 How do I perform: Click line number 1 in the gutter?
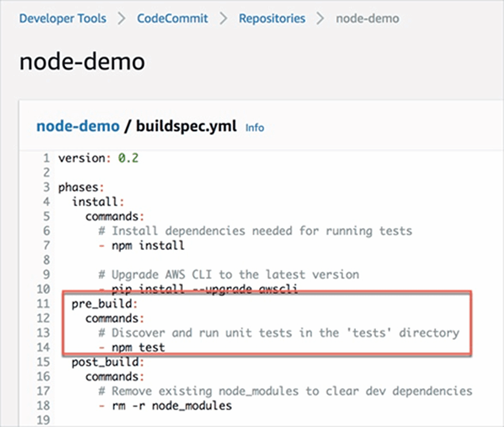click(x=47, y=159)
